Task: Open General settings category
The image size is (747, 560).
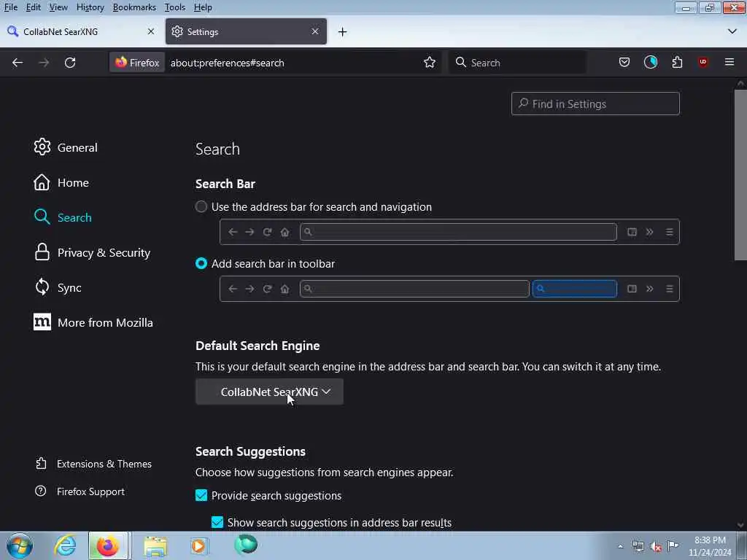Action: 66,147
